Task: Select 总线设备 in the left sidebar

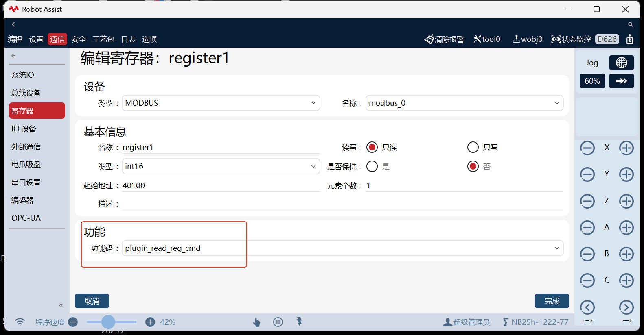Action: tap(26, 93)
